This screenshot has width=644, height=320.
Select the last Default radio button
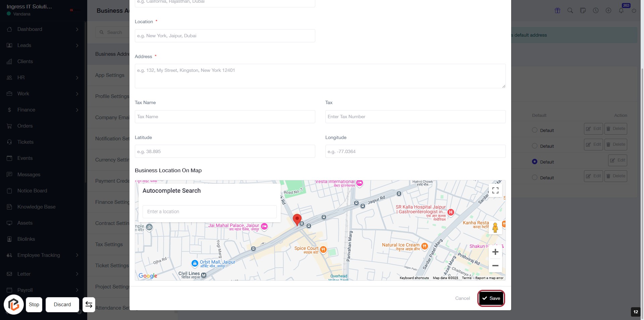[x=535, y=178]
